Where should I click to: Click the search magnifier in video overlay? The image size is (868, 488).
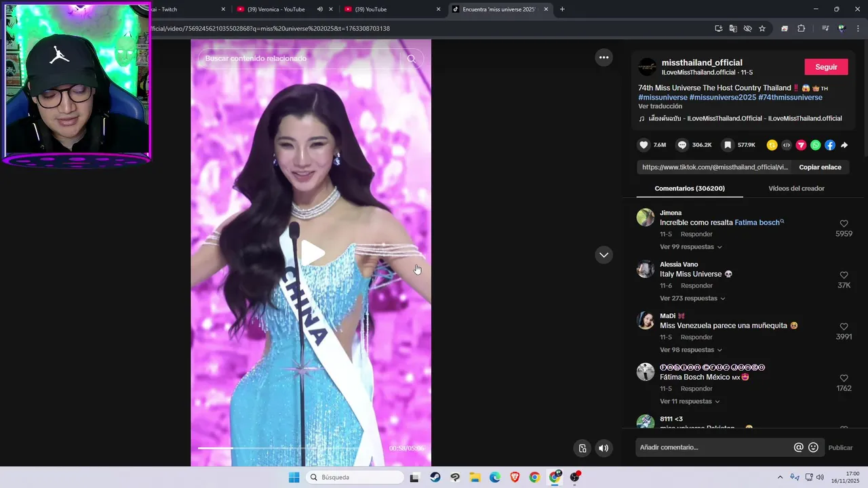click(x=412, y=59)
